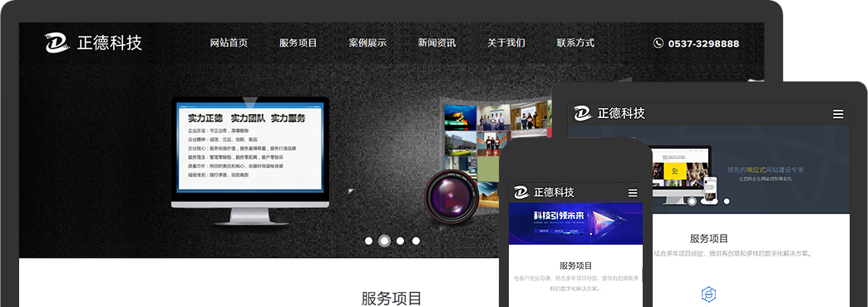868x307 pixels.
Task: Select the active second carousel dot indicator
Action: (x=384, y=241)
